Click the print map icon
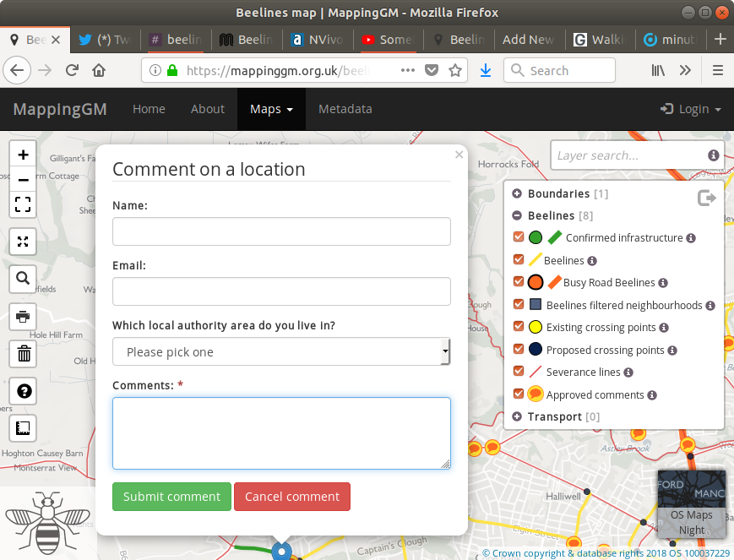The width and height of the screenshot is (734, 560). [x=23, y=317]
